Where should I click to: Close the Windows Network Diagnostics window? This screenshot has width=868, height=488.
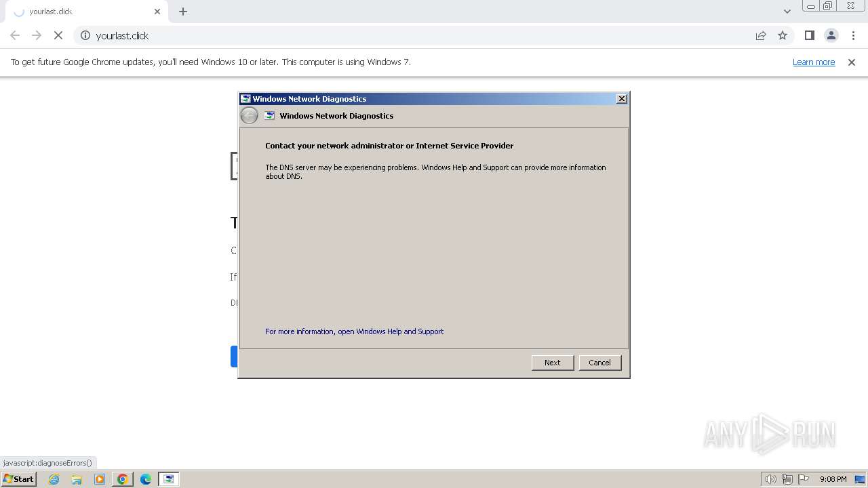(622, 99)
